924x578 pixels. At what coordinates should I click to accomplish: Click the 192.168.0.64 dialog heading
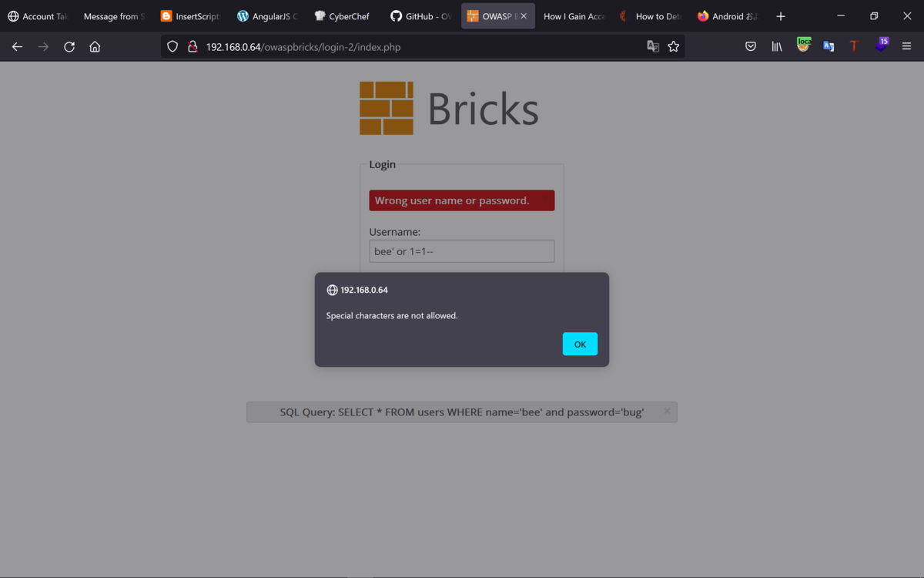tap(364, 291)
